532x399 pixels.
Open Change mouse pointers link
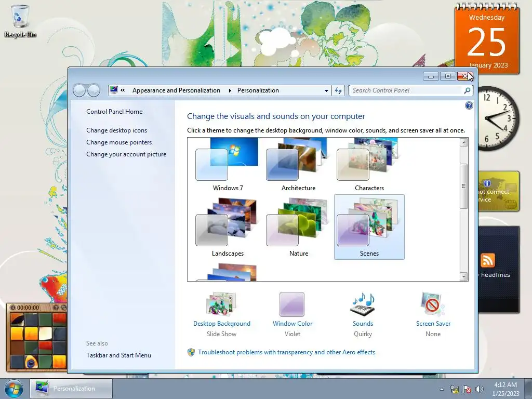click(x=119, y=142)
